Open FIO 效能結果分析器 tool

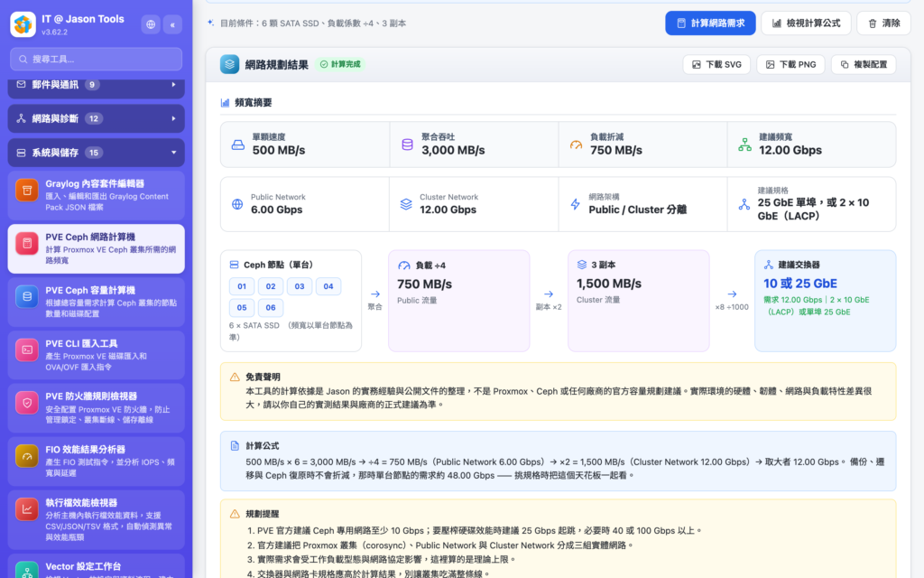point(96,461)
